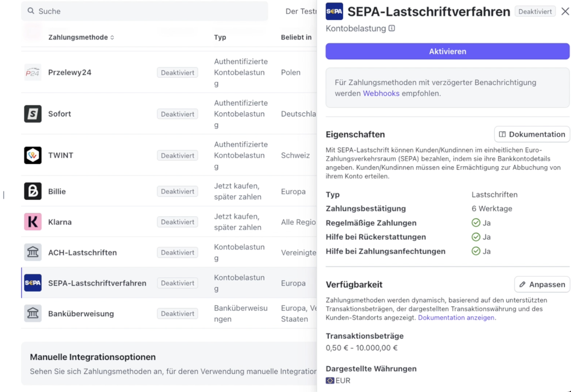571x392 pixels.
Task: Select the TWINT payment method name
Action: click(61, 155)
